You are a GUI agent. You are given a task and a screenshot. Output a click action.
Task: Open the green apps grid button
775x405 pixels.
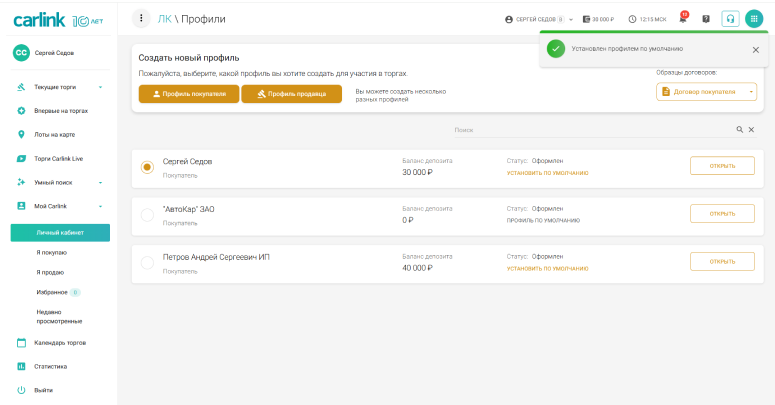pos(753,19)
